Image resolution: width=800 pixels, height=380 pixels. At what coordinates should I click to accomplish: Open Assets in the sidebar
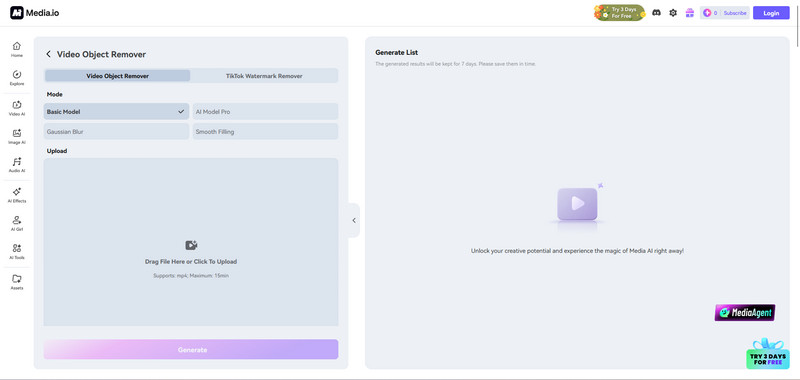[x=17, y=282]
